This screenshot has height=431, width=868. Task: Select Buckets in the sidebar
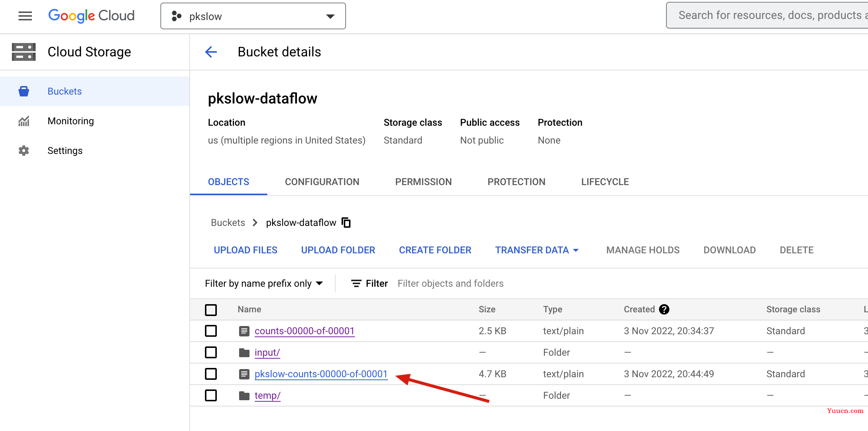click(x=95, y=91)
